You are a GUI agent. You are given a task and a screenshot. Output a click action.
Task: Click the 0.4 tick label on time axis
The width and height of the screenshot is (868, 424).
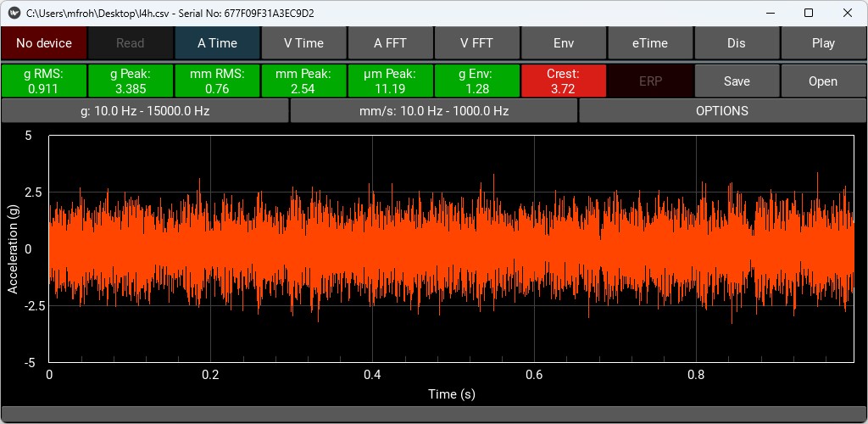coord(372,375)
